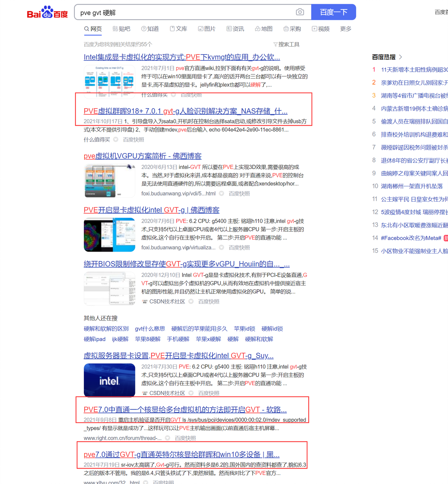This screenshot has height=484, width=448.
Task: Open the 地图 tab
Action: pos(263,29)
